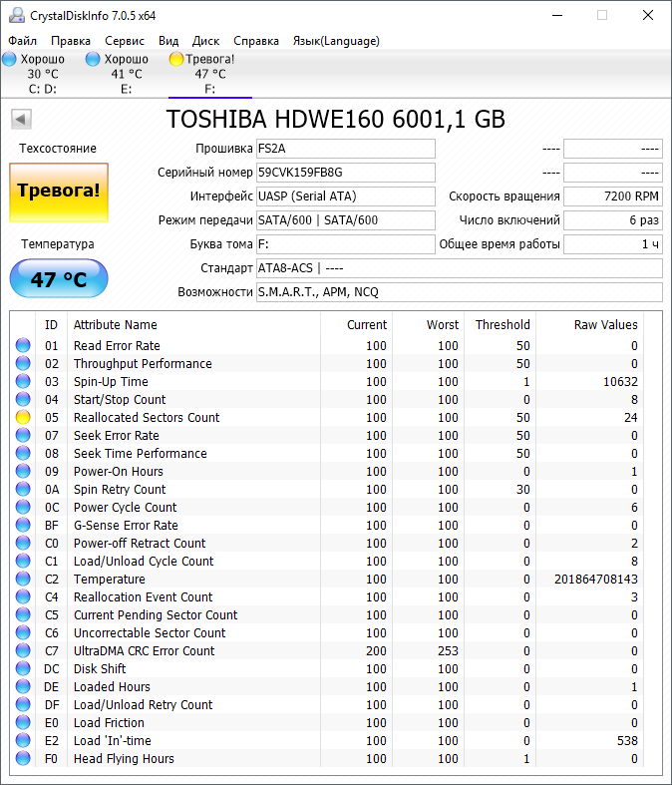The height and width of the screenshot is (785, 672).
Task: Open the Язык(Language) menu
Action: (x=336, y=41)
